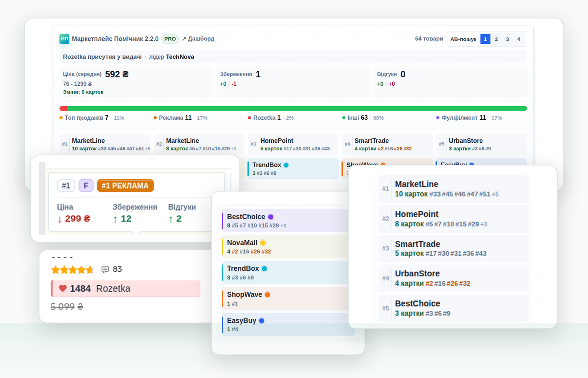Switch to AB-пошук variant 2
Screen dimensions: 588x378
[496, 39]
